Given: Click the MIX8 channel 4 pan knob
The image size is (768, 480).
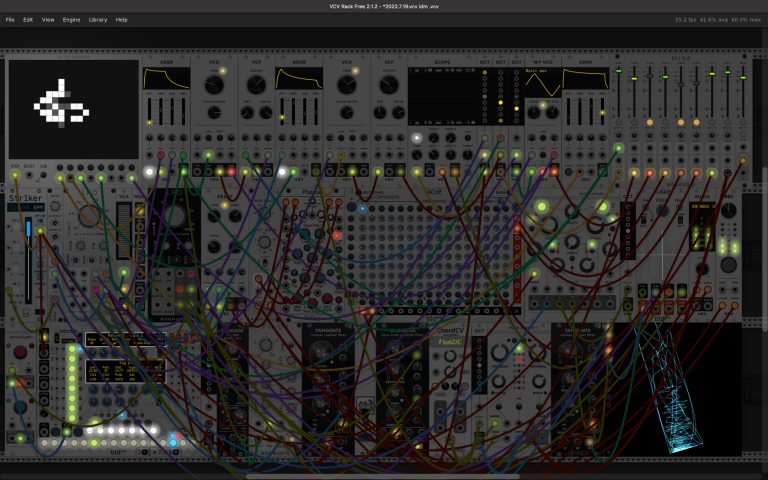Looking at the screenshot, I should pos(665,135).
